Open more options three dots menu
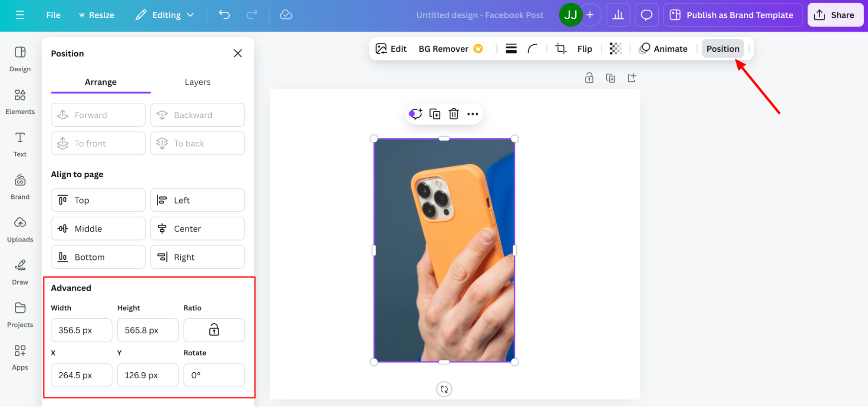 472,114
